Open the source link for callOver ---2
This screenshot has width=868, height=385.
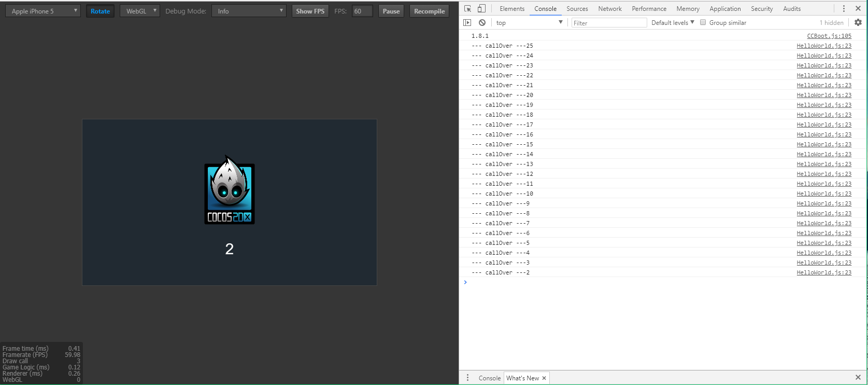824,272
